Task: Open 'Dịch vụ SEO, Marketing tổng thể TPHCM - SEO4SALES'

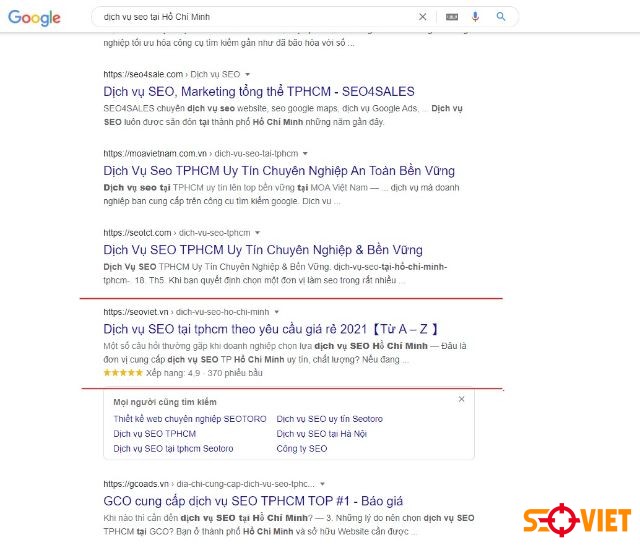Action: coord(259,91)
